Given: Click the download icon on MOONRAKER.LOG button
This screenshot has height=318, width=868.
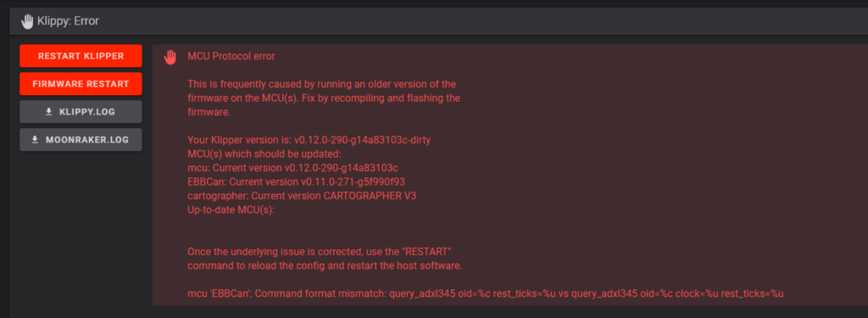Looking at the screenshot, I should (35, 140).
